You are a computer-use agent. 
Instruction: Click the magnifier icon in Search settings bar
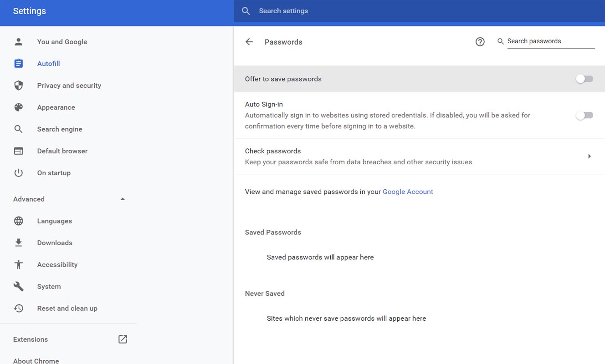pos(246,11)
